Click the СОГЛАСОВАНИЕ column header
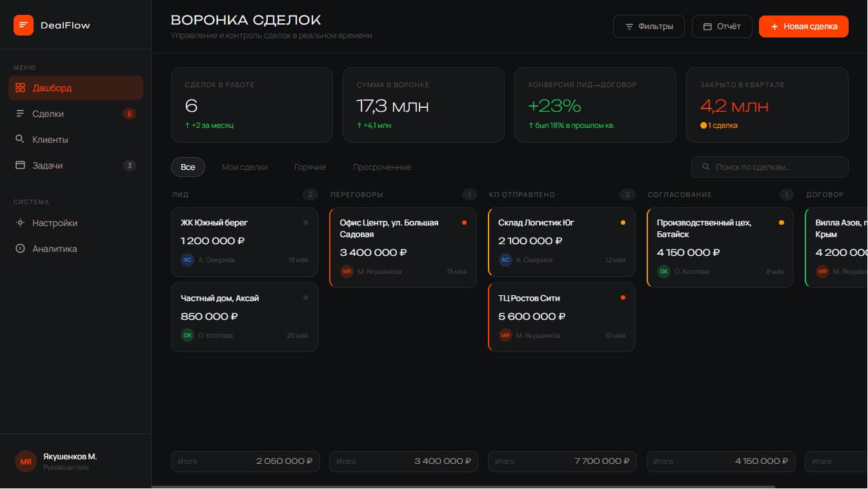The height and width of the screenshot is (489, 868). point(680,194)
